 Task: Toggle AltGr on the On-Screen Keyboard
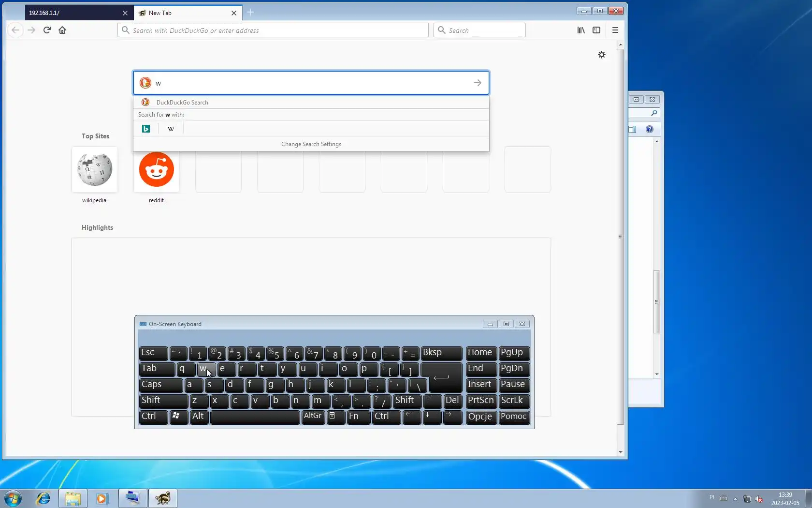pyautogui.click(x=313, y=417)
